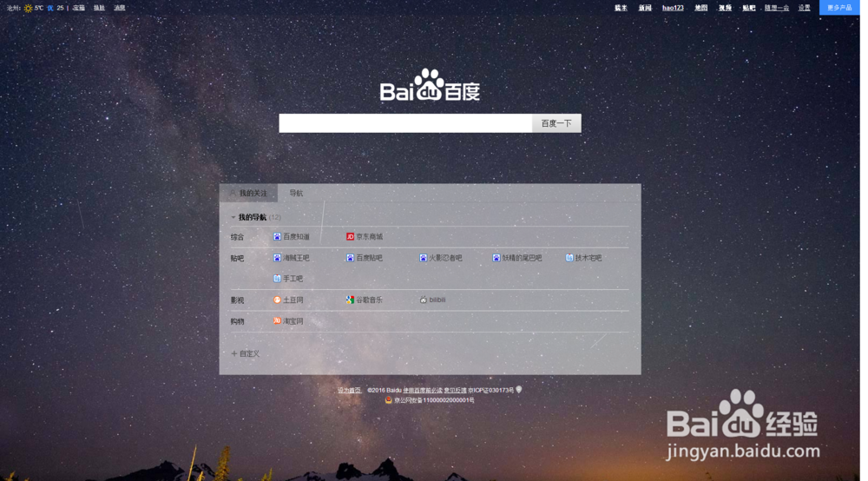868x481 pixels.
Task: Click 换肤 link at top left
Action: 99,8
